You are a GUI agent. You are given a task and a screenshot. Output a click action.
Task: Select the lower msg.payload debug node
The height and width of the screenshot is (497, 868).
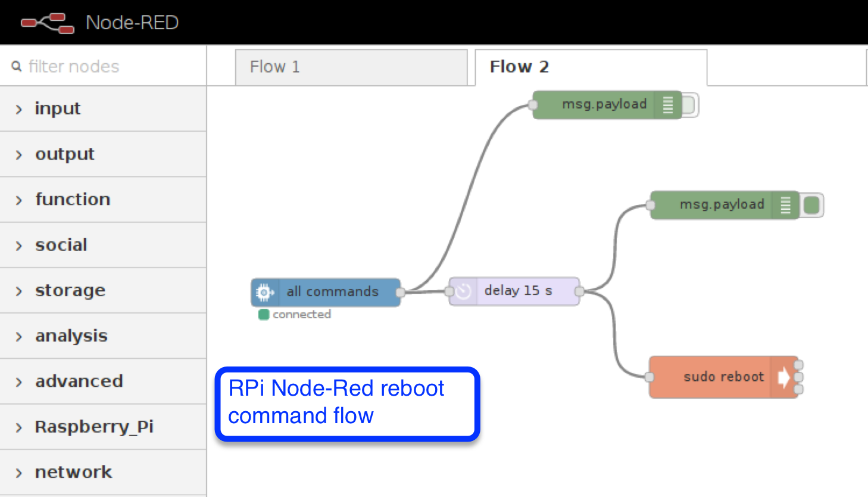pyautogui.click(x=725, y=205)
